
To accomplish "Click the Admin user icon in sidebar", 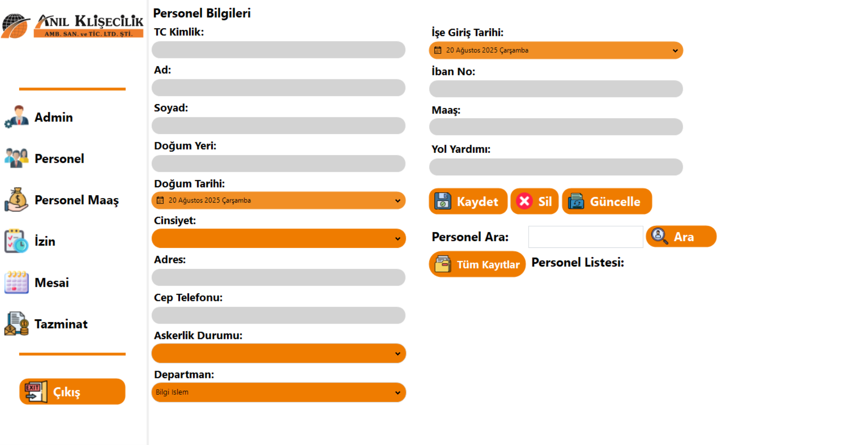I will point(16,117).
